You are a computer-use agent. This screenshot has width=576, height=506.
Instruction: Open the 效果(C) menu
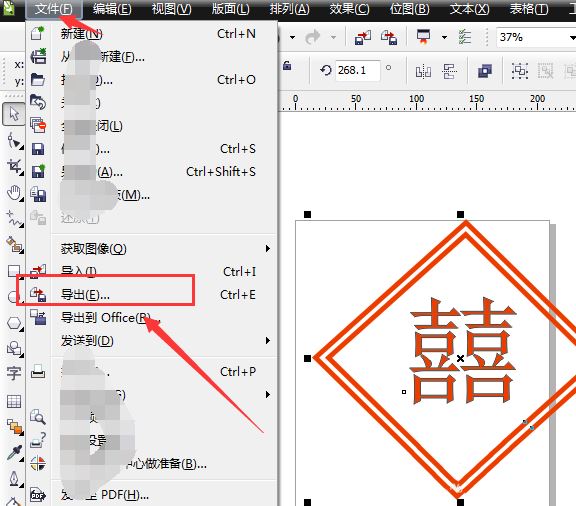(349, 9)
